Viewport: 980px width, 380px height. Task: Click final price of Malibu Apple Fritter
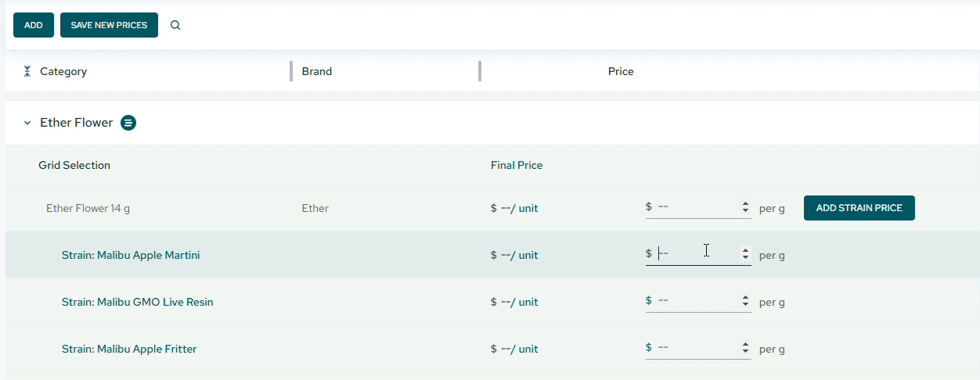pos(514,349)
